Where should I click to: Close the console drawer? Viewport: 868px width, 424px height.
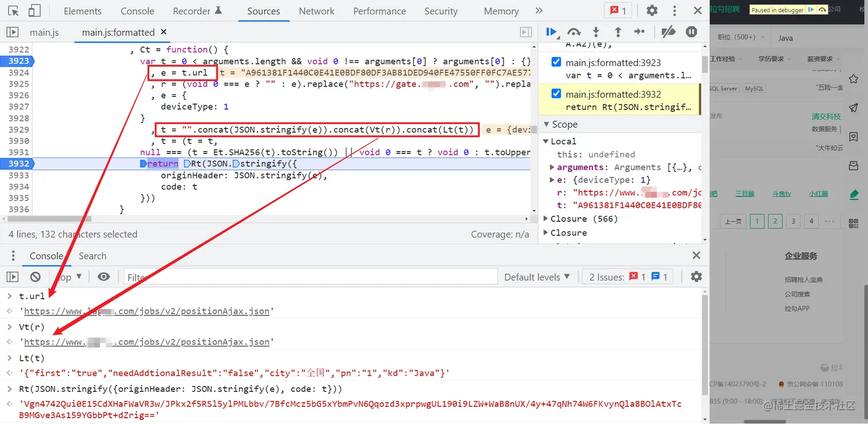pos(696,256)
